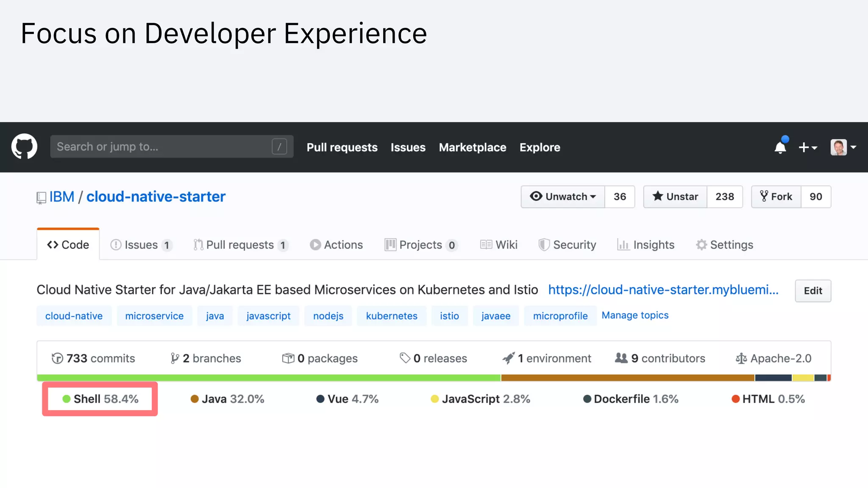View the 36 watchers count
The image size is (868, 488).
click(620, 197)
